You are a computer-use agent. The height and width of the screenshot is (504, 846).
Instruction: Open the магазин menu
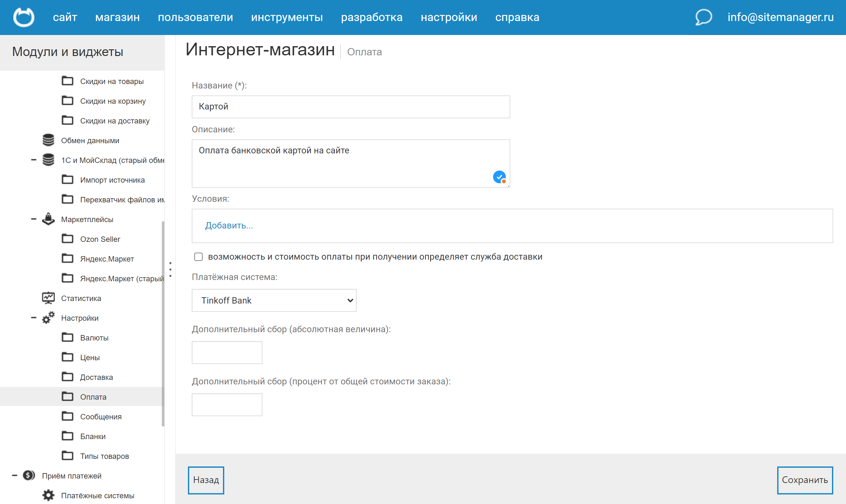(x=117, y=17)
